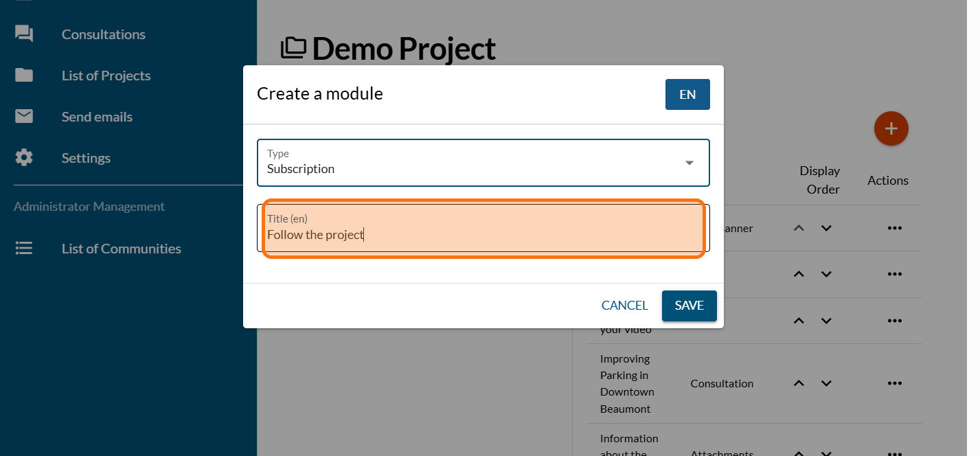The height and width of the screenshot is (456, 980).
Task: Click the EN language button
Action: click(687, 95)
